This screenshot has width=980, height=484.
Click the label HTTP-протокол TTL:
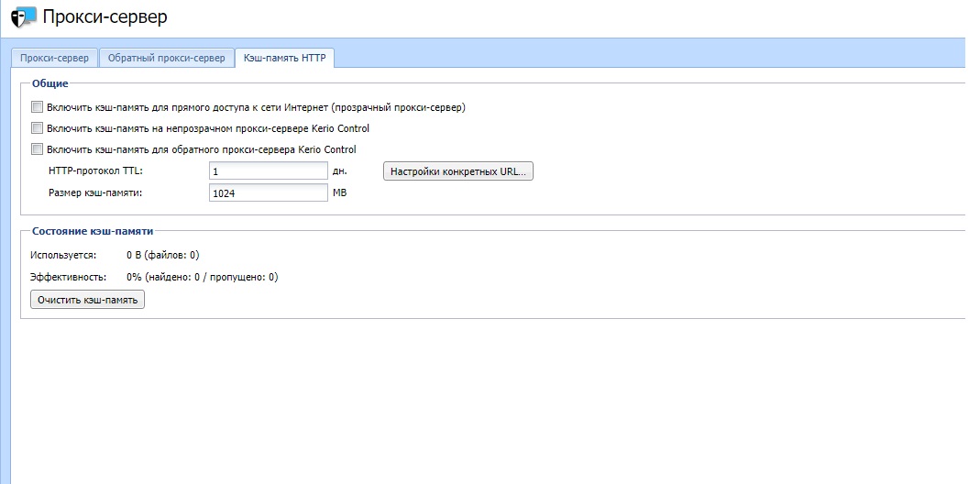95,170
